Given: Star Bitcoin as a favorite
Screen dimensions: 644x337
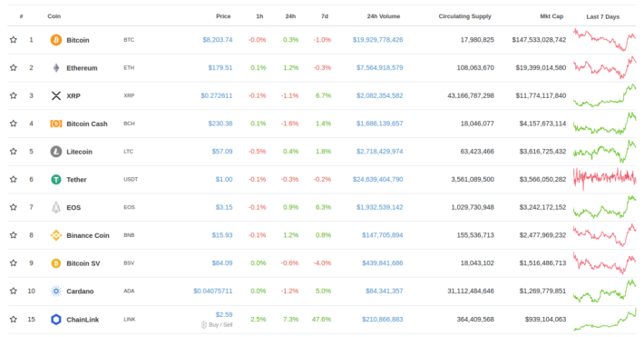Looking at the screenshot, I should [14, 40].
